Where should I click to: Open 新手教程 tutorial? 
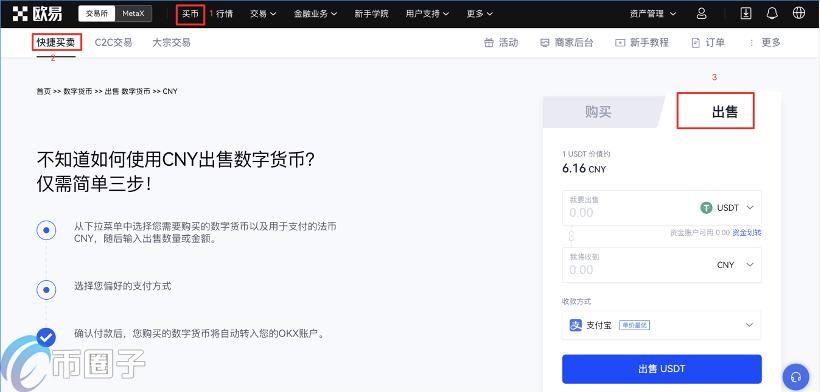pyautogui.click(x=642, y=43)
